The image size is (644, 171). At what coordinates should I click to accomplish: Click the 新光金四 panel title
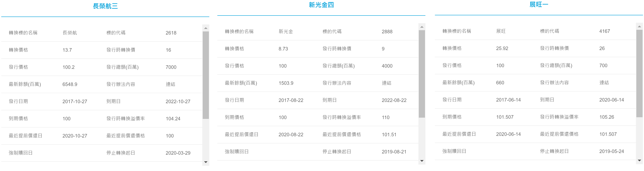coord(321,5)
